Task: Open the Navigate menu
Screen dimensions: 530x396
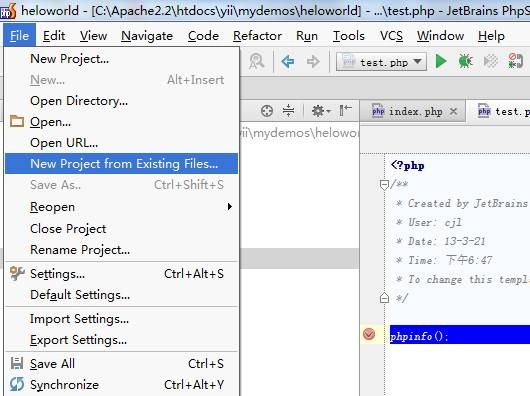Action: pyautogui.click(x=147, y=35)
